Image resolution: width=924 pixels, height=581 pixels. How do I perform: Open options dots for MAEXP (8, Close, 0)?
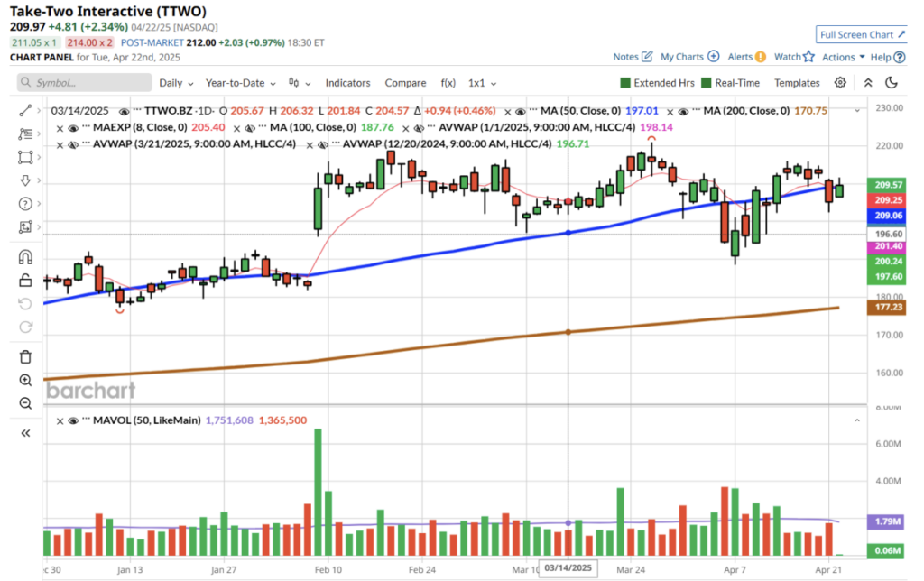(x=87, y=127)
